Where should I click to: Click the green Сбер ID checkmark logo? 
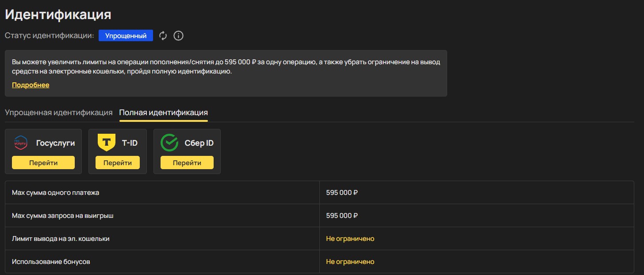(169, 143)
